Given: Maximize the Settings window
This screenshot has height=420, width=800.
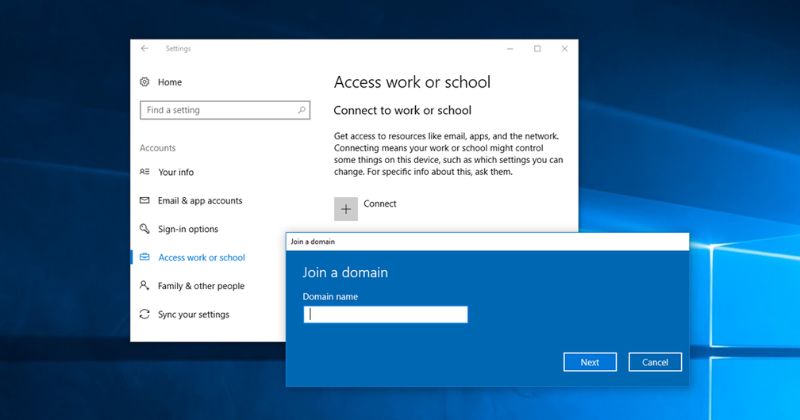Looking at the screenshot, I should [537, 48].
